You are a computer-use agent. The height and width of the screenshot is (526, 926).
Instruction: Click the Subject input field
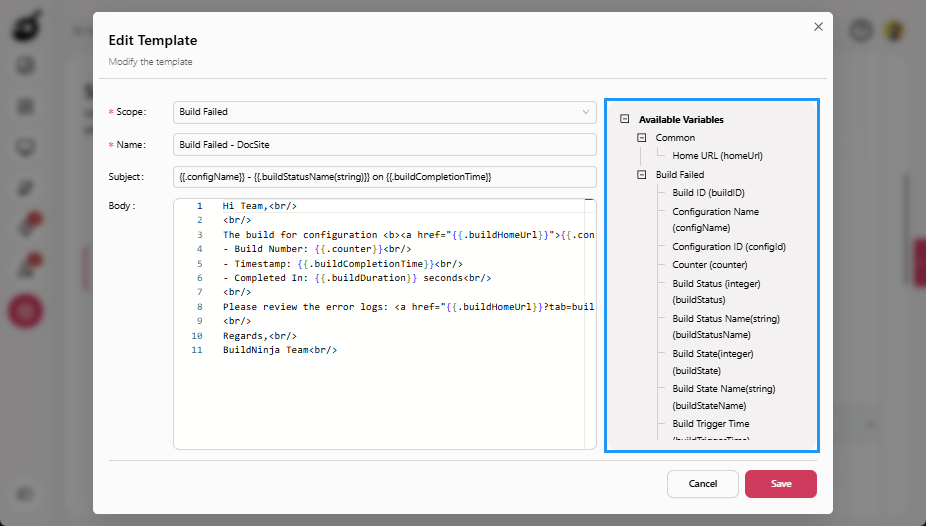[384, 177]
